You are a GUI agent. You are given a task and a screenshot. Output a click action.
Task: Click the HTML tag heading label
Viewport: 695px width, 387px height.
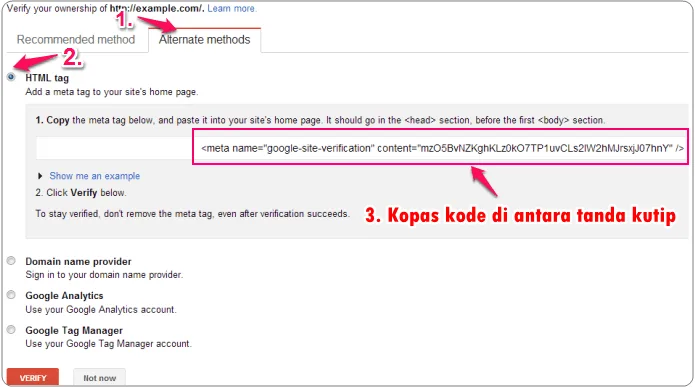click(47, 78)
